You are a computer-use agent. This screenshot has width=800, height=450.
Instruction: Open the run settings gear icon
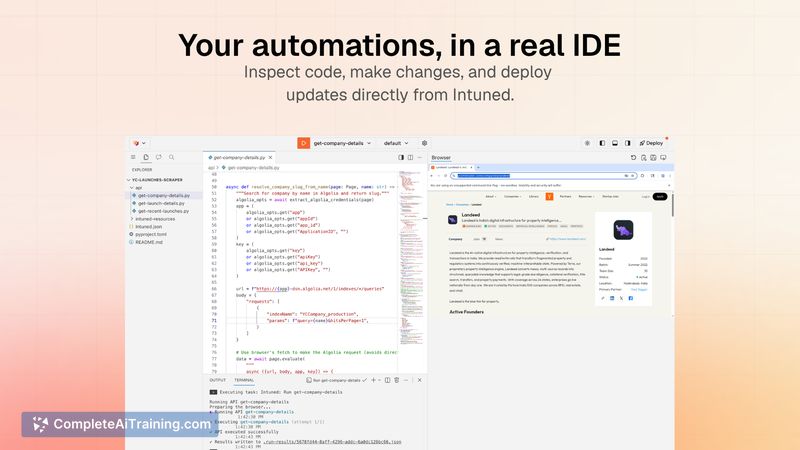(424, 143)
